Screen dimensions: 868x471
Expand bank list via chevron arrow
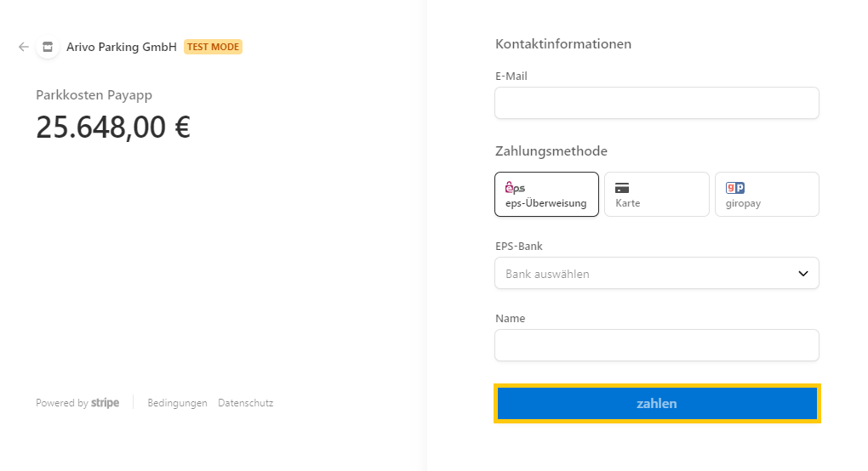pyautogui.click(x=803, y=274)
